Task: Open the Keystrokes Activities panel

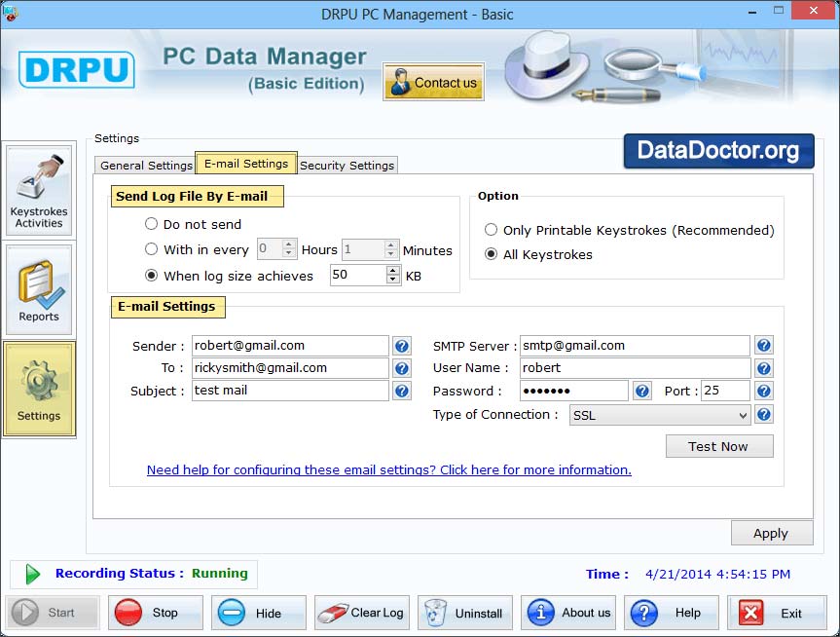Action: [39, 191]
